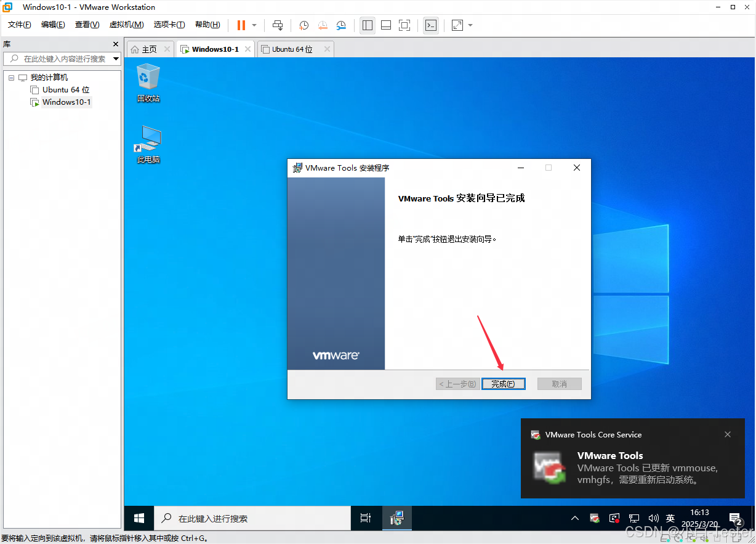Open the 查看(V) menu
The width and height of the screenshot is (756, 544).
pos(87,25)
